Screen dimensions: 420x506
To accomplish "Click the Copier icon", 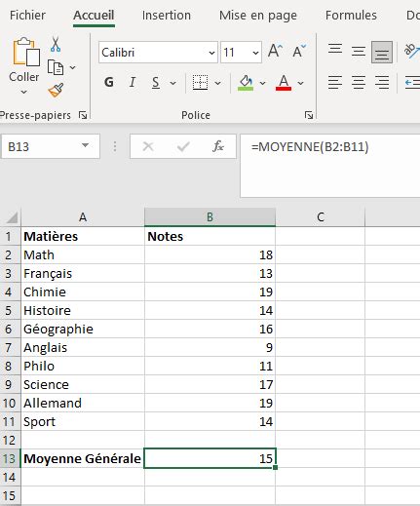I will pyautogui.click(x=56, y=67).
